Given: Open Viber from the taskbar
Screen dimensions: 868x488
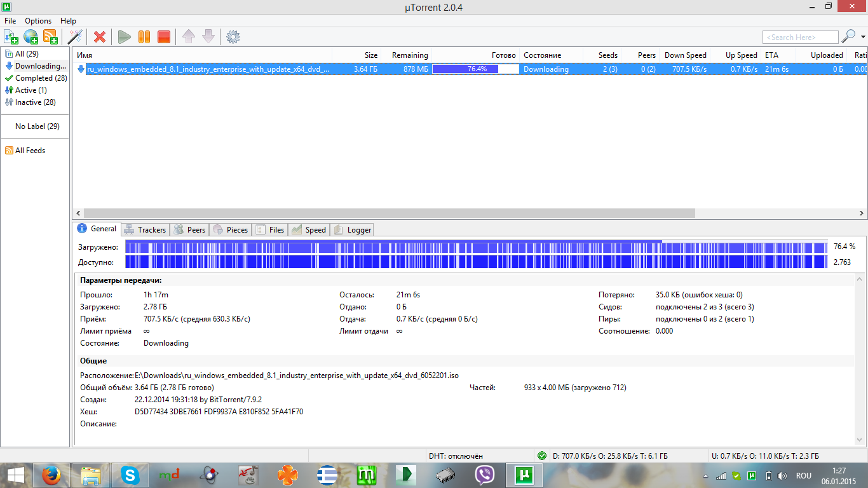Looking at the screenshot, I should pos(485,475).
